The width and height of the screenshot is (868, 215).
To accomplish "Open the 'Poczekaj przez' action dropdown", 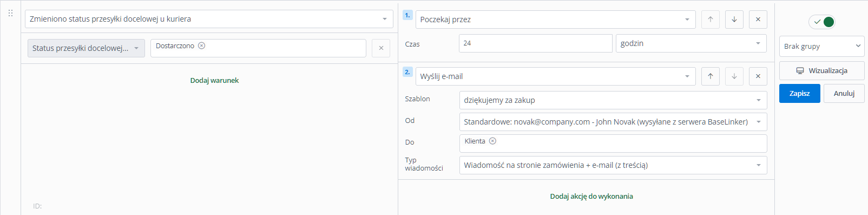I will (x=556, y=19).
